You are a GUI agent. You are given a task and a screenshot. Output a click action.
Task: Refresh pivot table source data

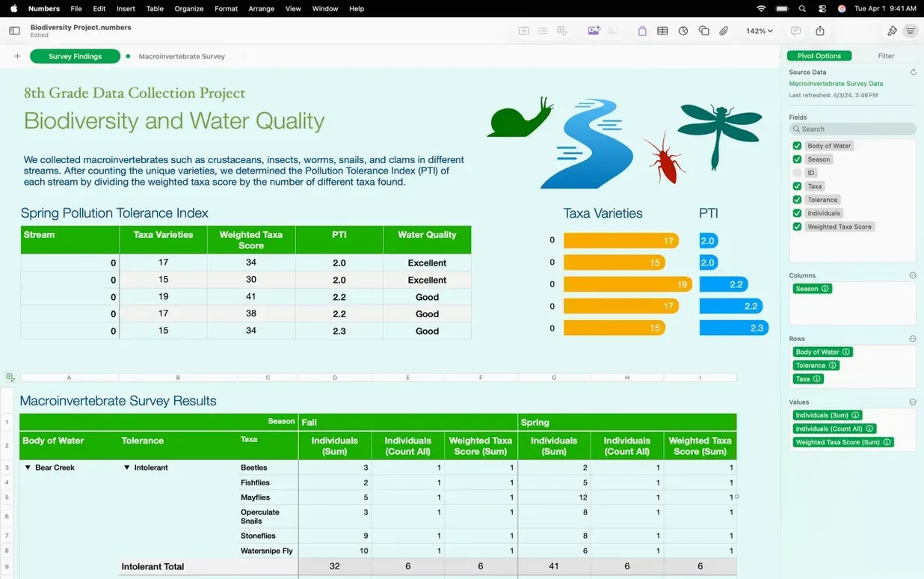[914, 73]
